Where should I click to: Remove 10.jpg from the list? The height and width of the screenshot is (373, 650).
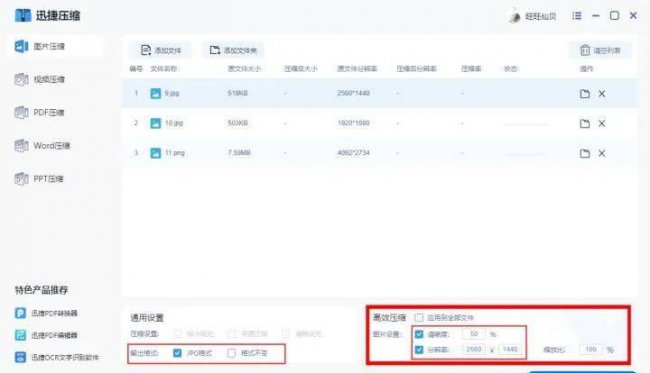[602, 124]
